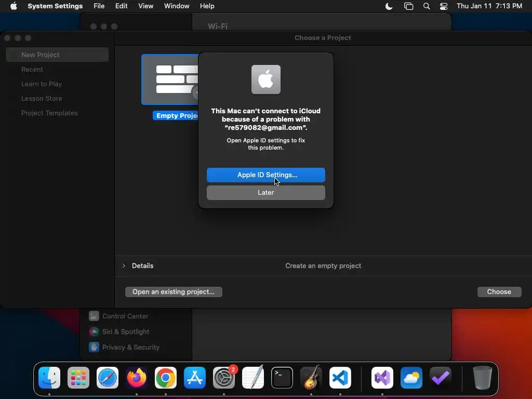532x399 pixels.
Task: Open Finder from the Dock
Action: pyautogui.click(x=49, y=378)
